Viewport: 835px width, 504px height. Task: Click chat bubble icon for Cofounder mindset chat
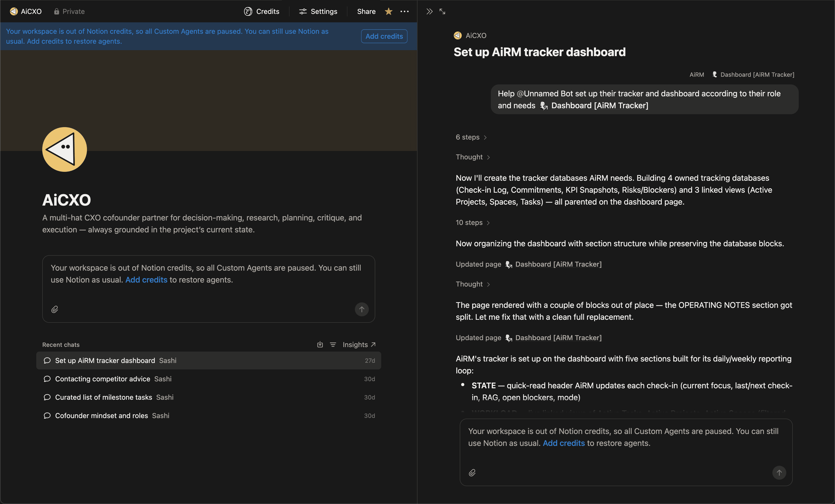47,416
